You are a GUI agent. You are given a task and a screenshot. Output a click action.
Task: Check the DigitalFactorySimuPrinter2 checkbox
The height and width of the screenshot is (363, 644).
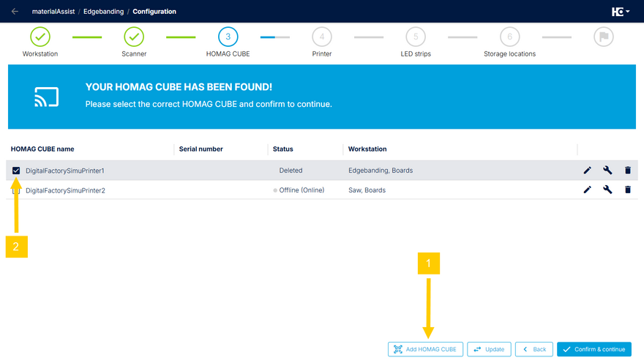coord(16,190)
